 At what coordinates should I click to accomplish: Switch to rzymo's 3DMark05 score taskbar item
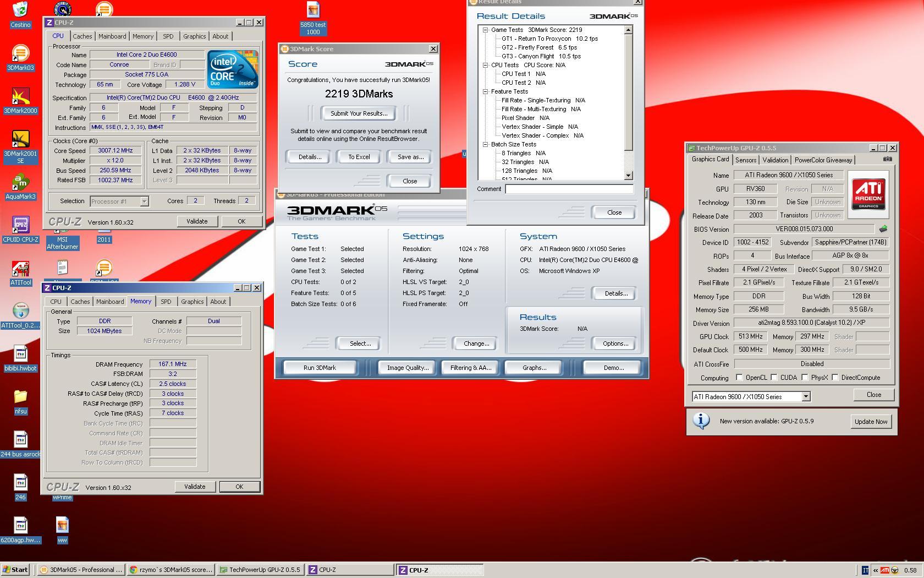pos(171,570)
